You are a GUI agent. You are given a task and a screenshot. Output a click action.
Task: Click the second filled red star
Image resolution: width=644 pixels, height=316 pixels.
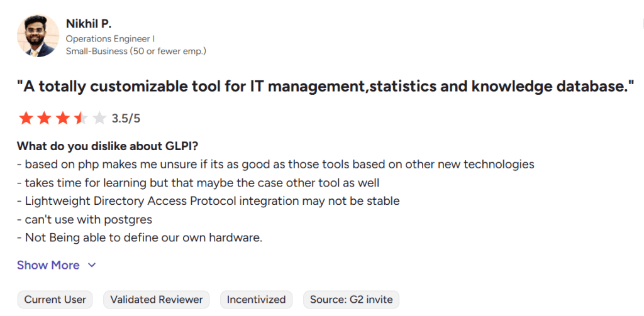coord(45,118)
